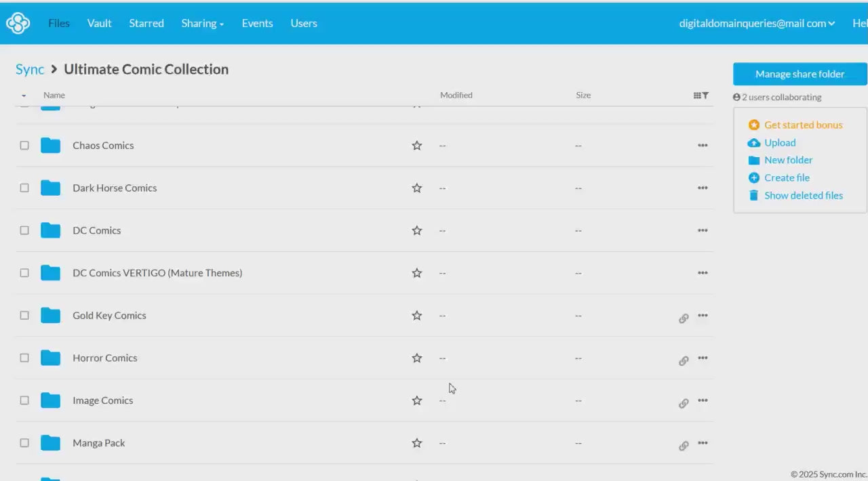Click share link icon for Gold Key Comics

684,318
